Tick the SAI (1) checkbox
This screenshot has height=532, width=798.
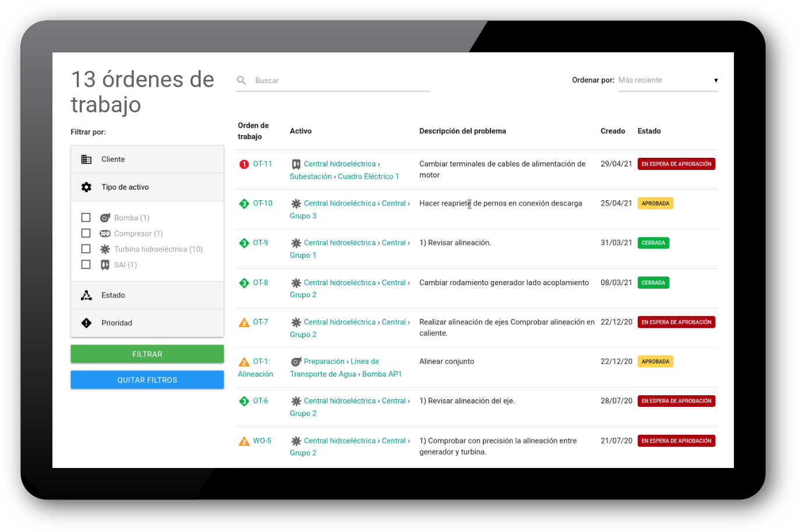[x=86, y=264]
